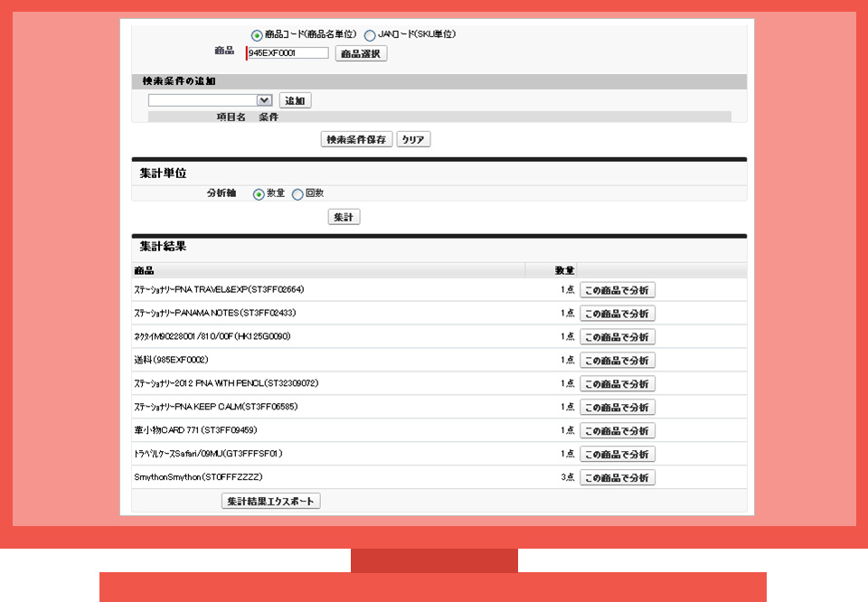Analyze SmythonSmython product row
Image resolution: width=868 pixels, height=602 pixels.
coord(618,478)
